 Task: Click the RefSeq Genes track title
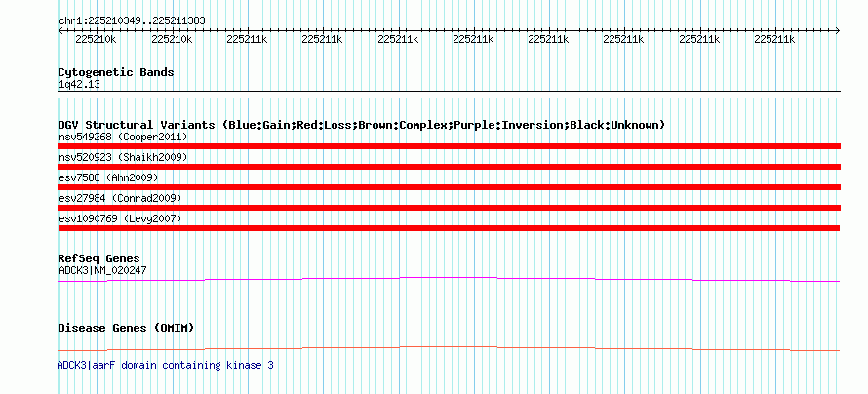coord(99,258)
